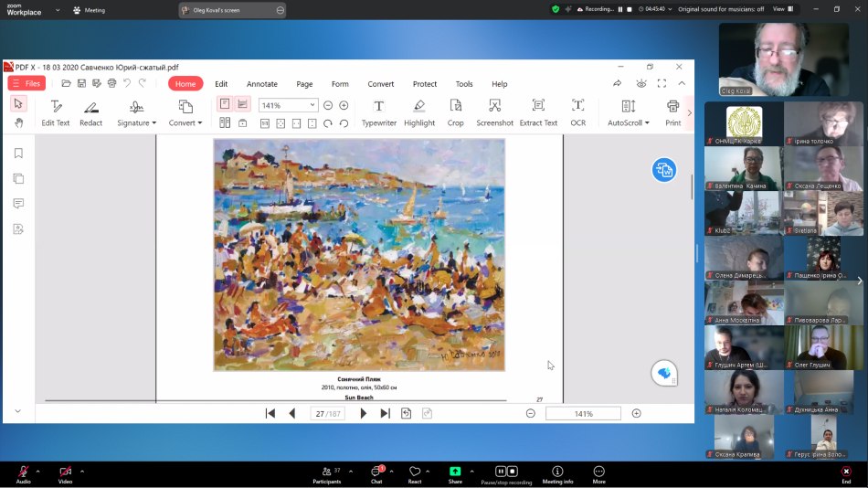The width and height of the screenshot is (868, 488).
Task: Open the Redact tool
Action: click(91, 112)
